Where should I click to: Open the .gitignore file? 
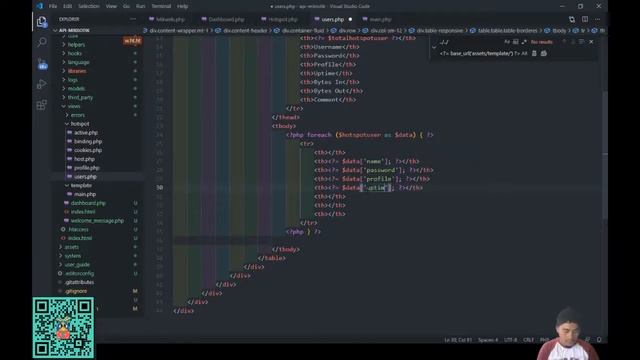[x=76, y=291]
